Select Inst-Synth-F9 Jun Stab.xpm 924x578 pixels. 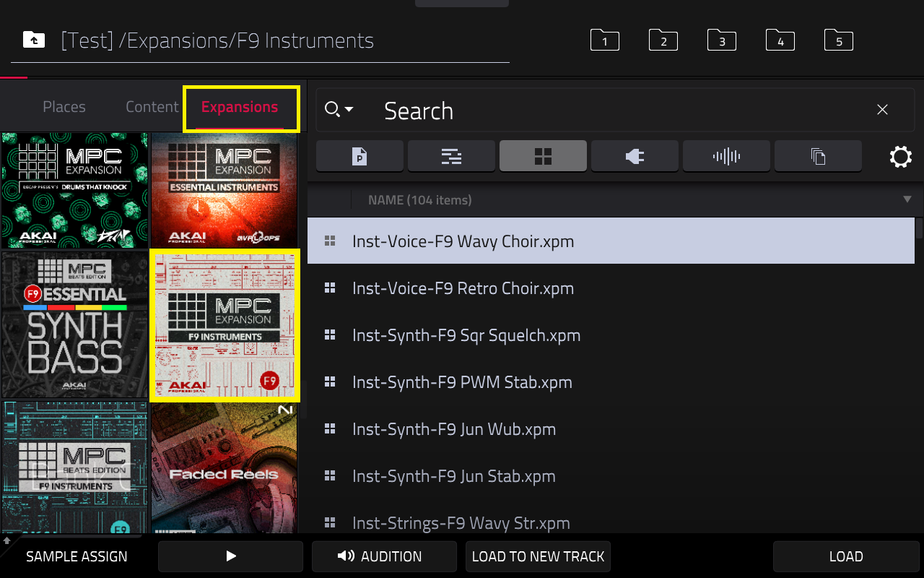[611, 475]
